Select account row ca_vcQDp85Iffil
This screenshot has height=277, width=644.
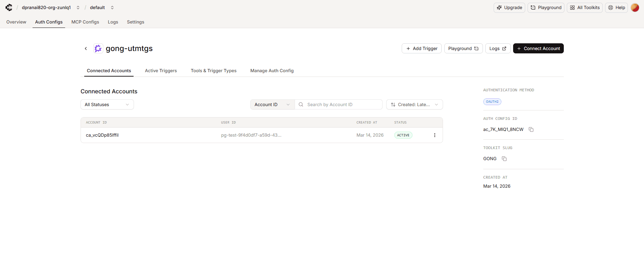[x=262, y=135]
